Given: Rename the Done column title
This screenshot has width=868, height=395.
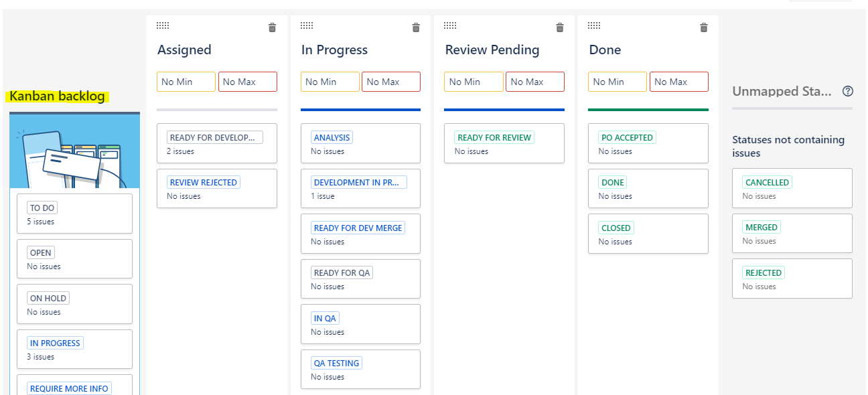Looking at the screenshot, I should click(605, 50).
